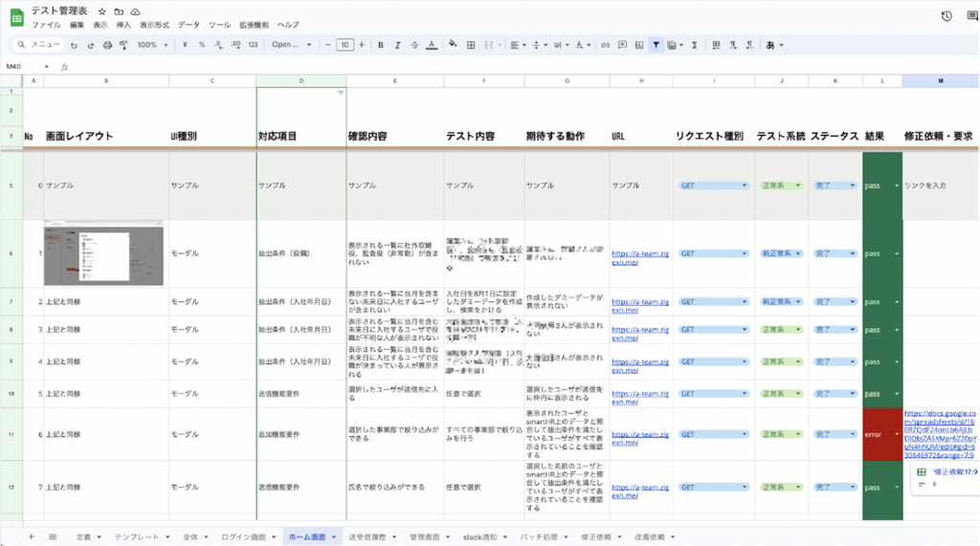Viewport: 980px width, 546px height.
Task: Click the functions sigma icon
Action: tap(694, 45)
